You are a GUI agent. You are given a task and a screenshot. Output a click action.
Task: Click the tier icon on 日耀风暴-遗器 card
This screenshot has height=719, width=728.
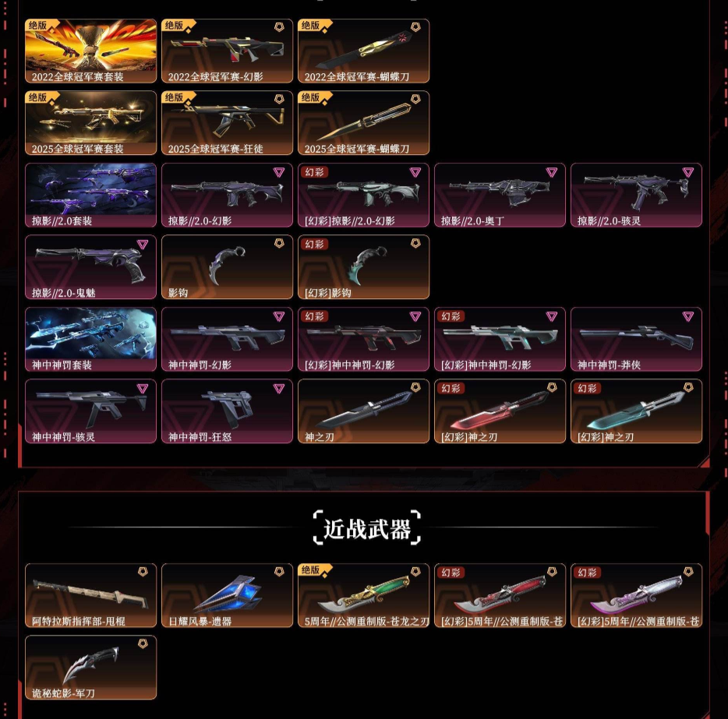[279, 572]
